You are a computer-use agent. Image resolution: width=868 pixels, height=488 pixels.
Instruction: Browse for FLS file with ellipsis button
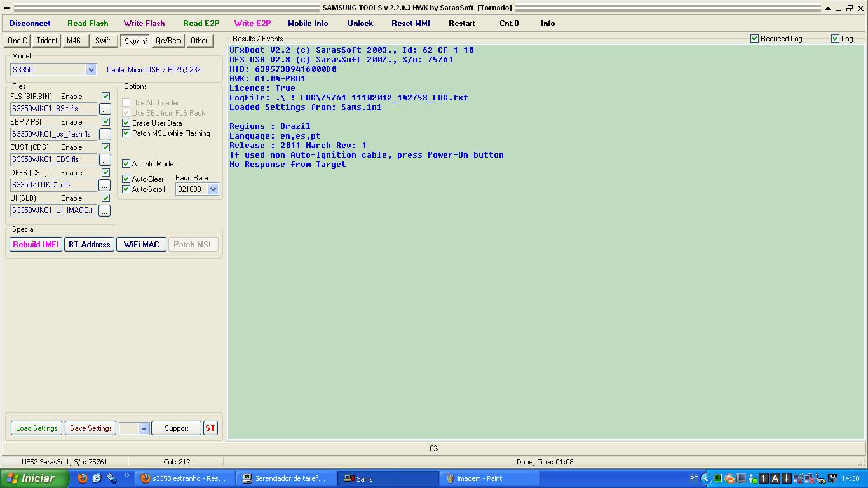tap(105, 109)
